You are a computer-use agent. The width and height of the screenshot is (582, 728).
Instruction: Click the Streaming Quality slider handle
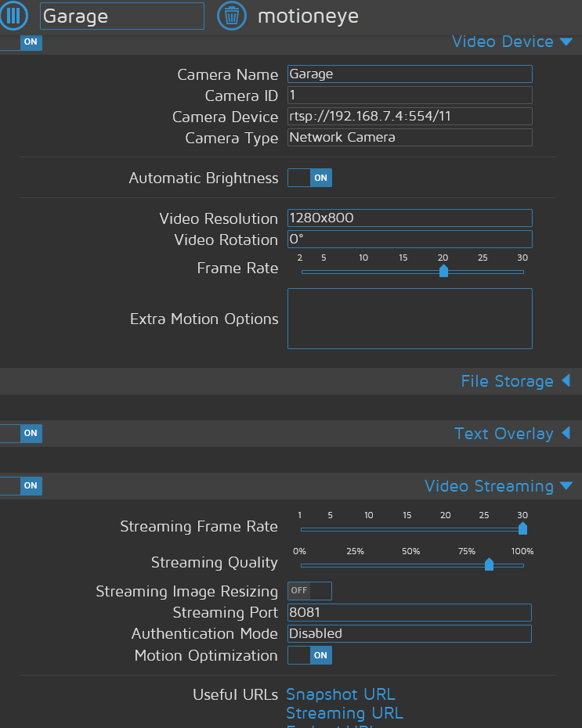pyautogui.click(x=489, y=564)
